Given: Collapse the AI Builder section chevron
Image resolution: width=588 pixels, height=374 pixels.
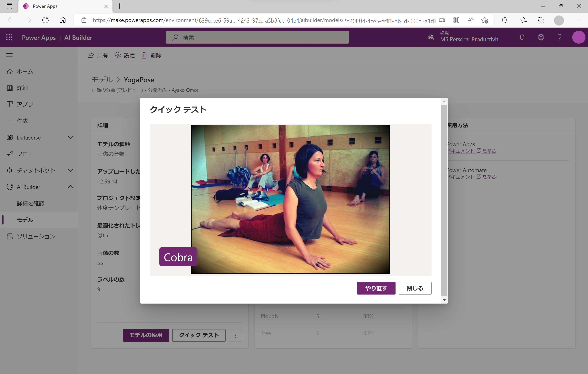Looking at the screenshot, I should [71, 187].
